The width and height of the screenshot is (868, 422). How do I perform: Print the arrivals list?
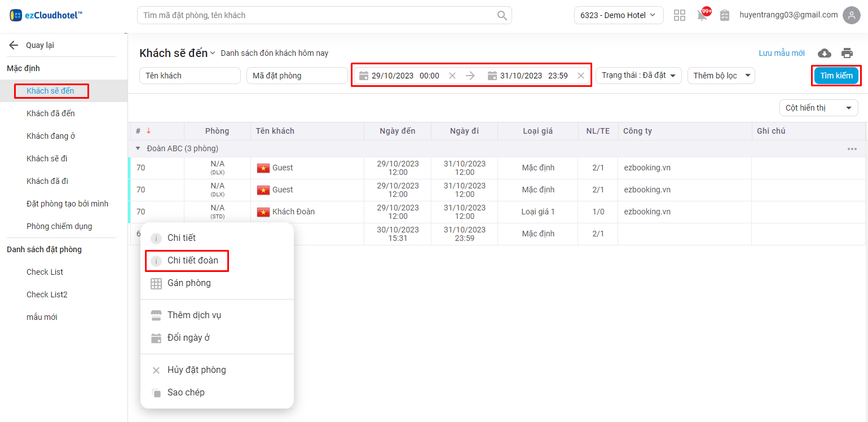point(847,53)
